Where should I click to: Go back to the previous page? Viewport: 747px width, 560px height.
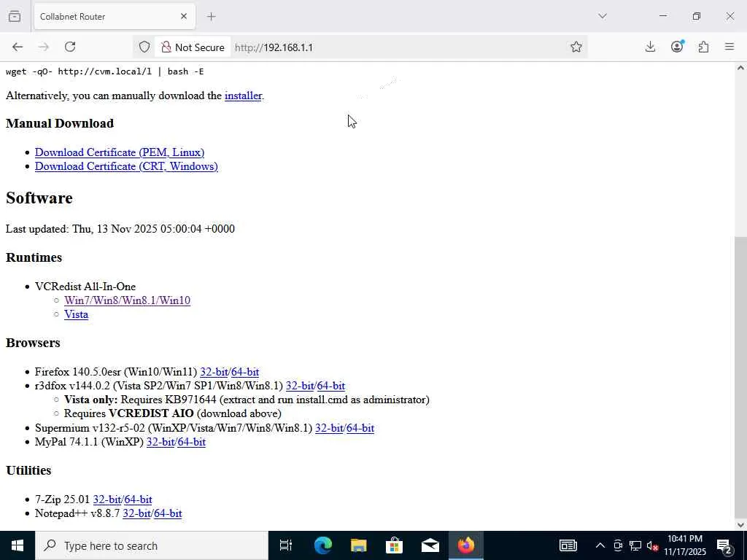click(18, 47)
